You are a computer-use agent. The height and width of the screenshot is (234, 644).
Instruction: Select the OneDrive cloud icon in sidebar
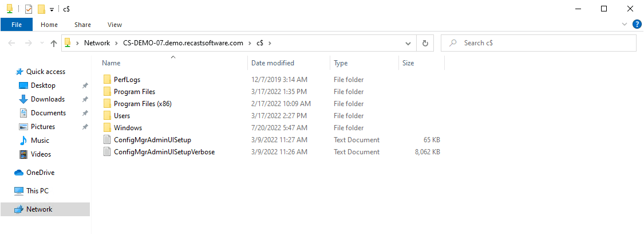tap(19, 173)
